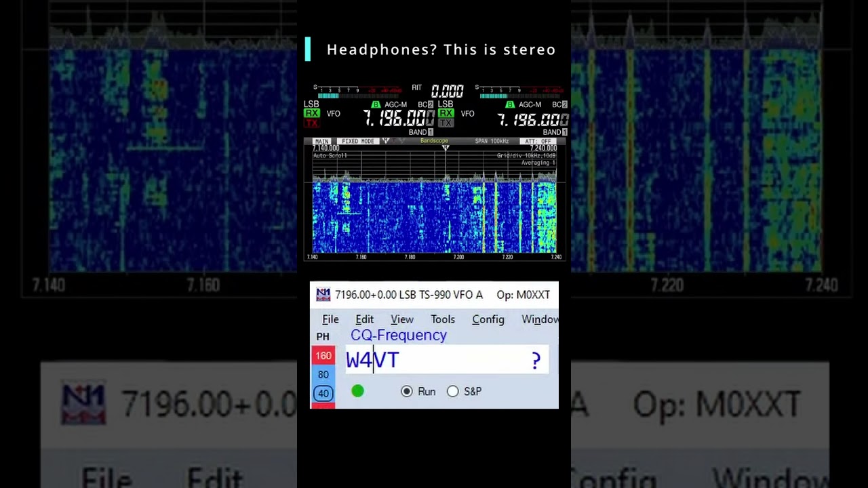Click the 7.160 axis label under the sharp waterfall
868x488 pixels.
361,258
